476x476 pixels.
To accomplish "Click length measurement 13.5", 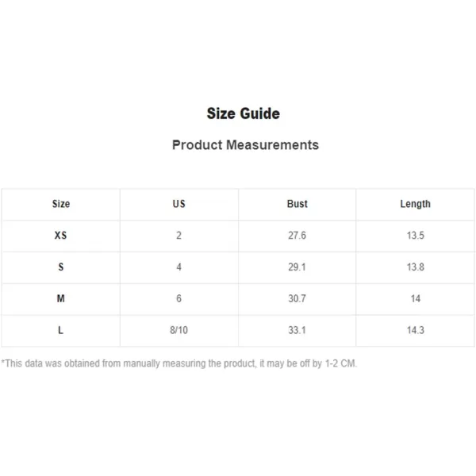I will [415, 236].
